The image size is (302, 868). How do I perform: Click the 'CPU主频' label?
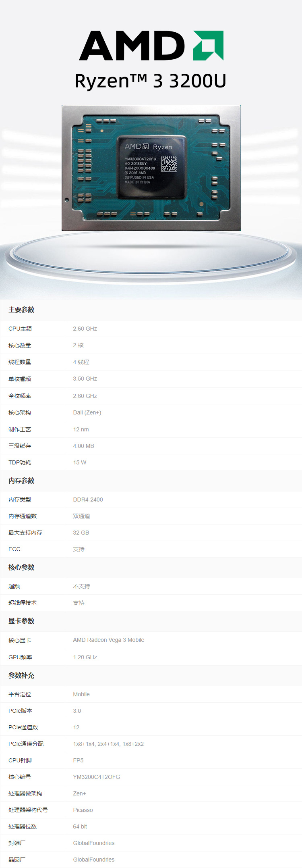point(20,329)
